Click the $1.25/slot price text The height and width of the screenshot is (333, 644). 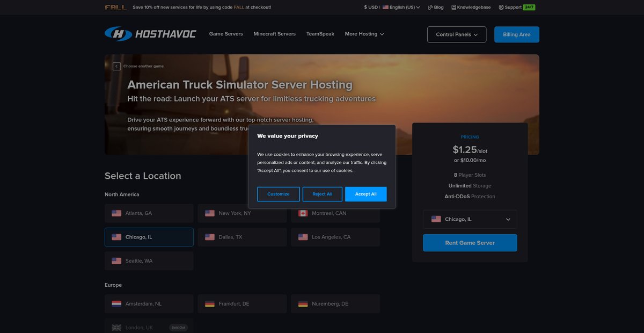click(470, 150)
